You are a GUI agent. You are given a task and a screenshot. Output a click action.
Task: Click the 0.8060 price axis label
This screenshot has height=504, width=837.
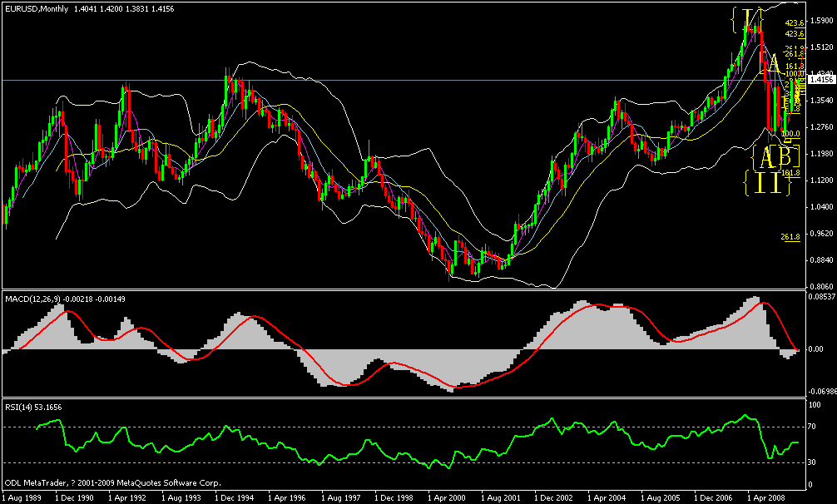pyautogui.click(x=821, y=286)
